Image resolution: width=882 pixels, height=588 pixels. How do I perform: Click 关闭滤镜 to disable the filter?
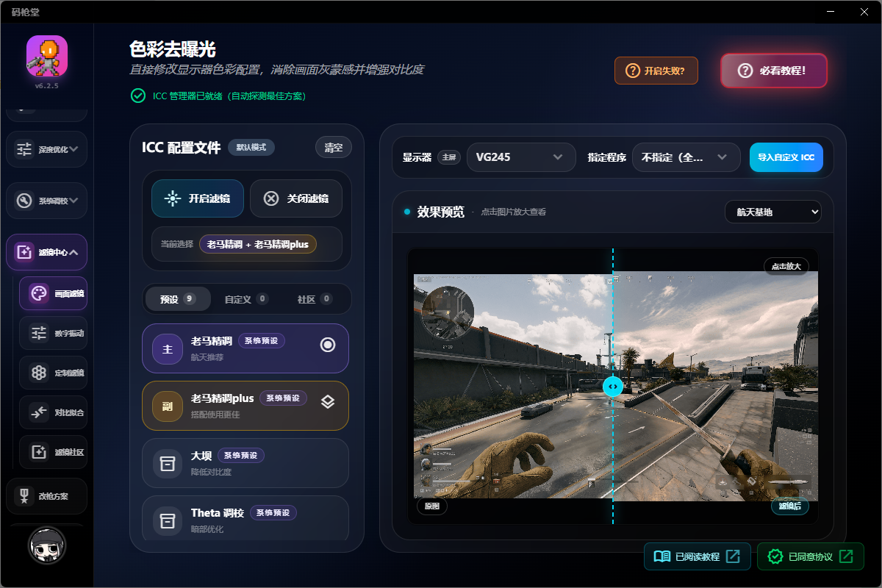(x=296, y=198)
